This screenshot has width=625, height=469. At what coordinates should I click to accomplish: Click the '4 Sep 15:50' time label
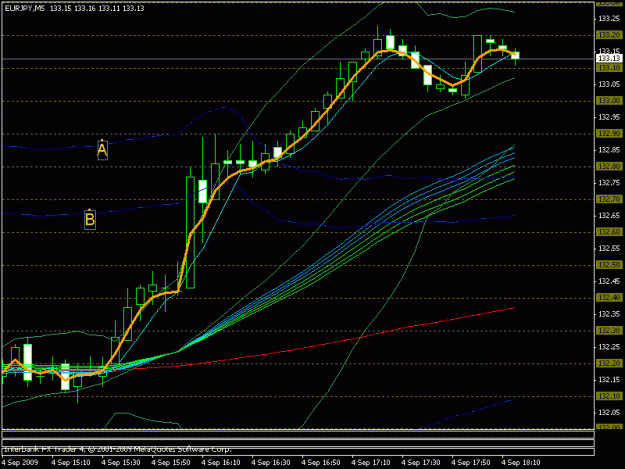[x=171, y=463]
